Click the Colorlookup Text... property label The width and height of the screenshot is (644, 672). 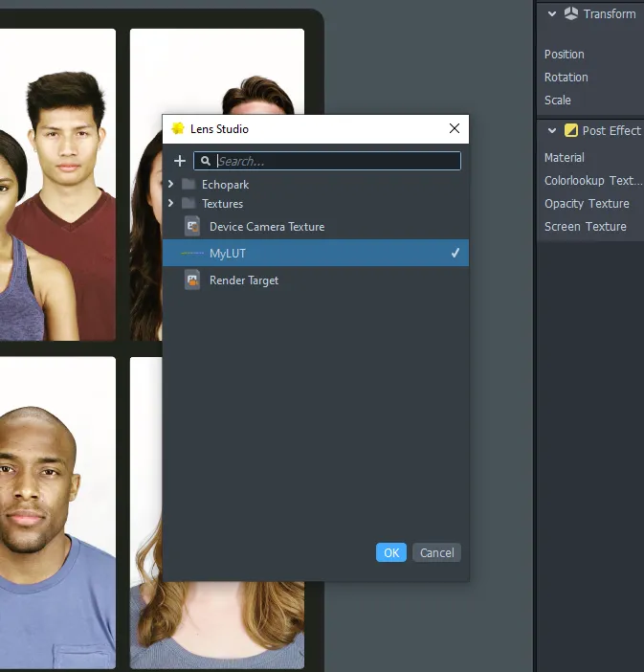pyautogui.click(x=593, y=180)
